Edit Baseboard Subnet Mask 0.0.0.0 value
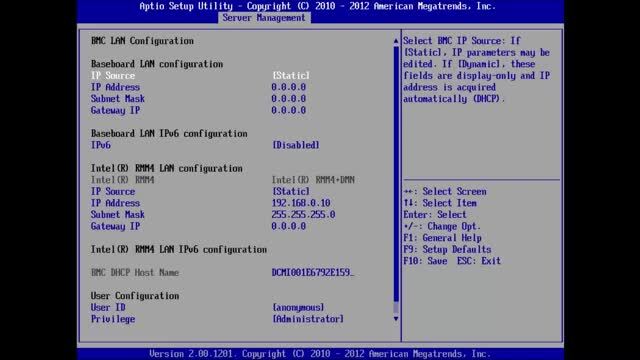640x360 pixels. pos(289,99)
